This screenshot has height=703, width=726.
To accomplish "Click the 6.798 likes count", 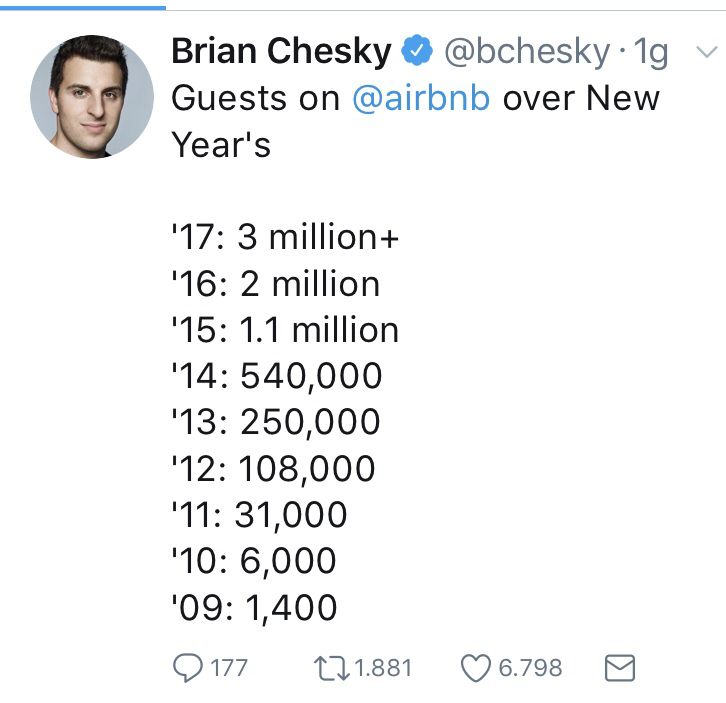I will 530,667.
